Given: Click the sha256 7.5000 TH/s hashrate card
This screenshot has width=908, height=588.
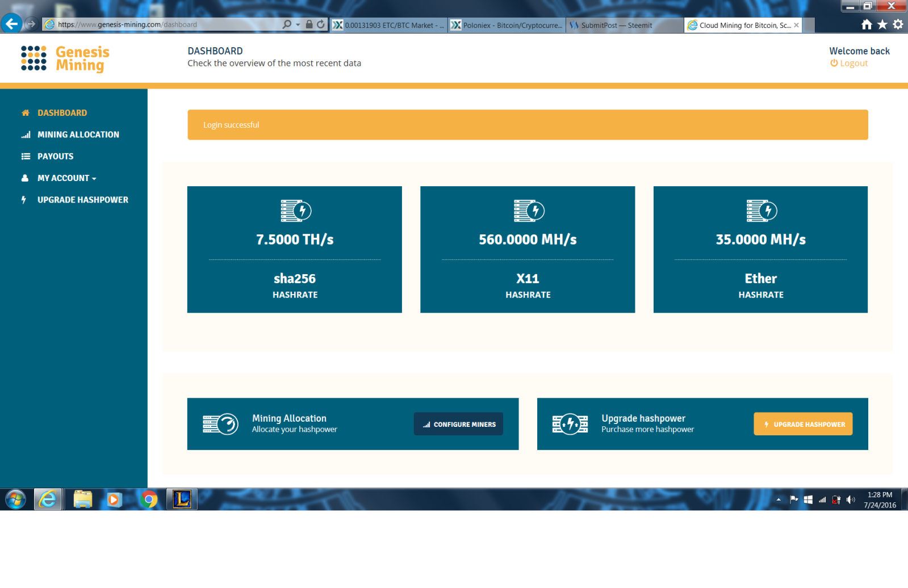Looking at the screenshot, I should pyautogui.click(x=295, y=249).
